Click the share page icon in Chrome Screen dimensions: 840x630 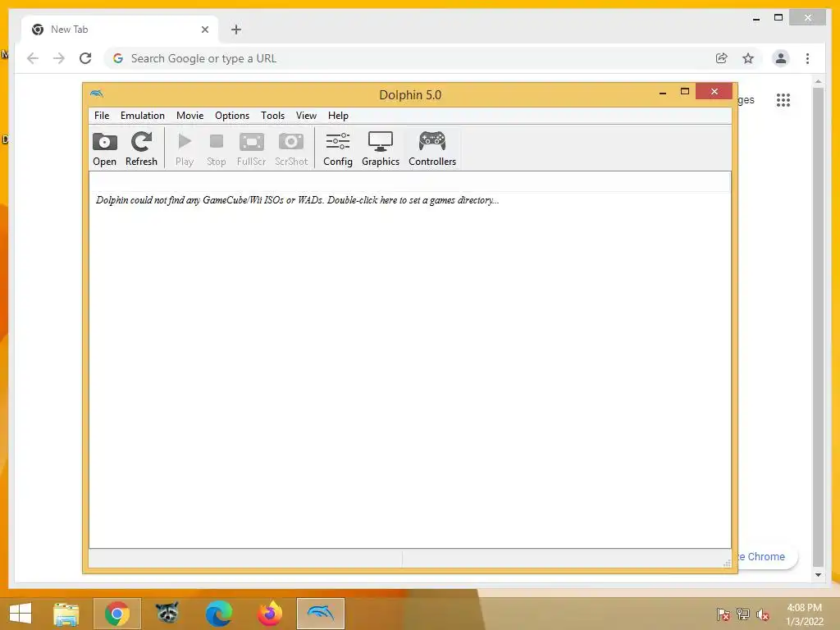click(722, 58)
